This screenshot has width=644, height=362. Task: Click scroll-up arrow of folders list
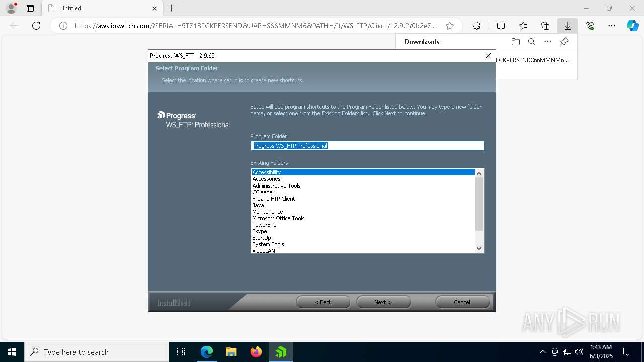tap(479, 173)
